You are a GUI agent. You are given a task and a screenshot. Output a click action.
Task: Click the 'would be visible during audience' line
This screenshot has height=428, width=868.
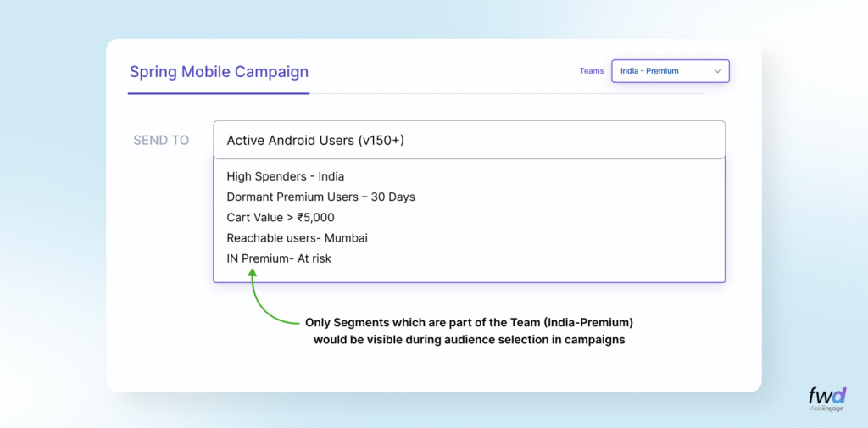pyautogui.click(x=470, y=339)
